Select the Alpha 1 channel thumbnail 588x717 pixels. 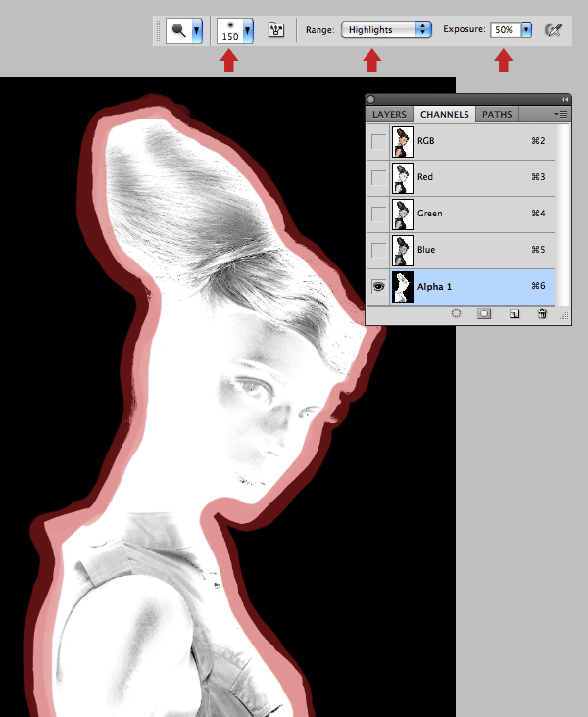[403, 287]
